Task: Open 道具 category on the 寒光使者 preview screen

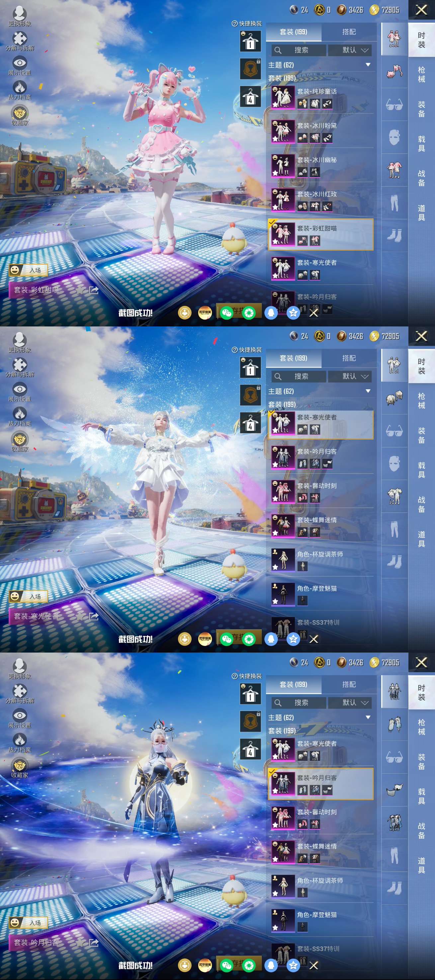Action: click(x=421, y=539)
